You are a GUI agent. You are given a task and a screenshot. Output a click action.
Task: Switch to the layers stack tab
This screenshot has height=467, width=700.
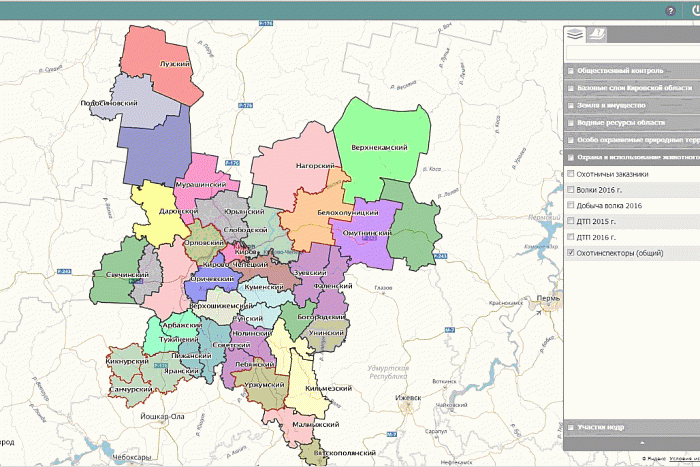click(x=575, y=34)
